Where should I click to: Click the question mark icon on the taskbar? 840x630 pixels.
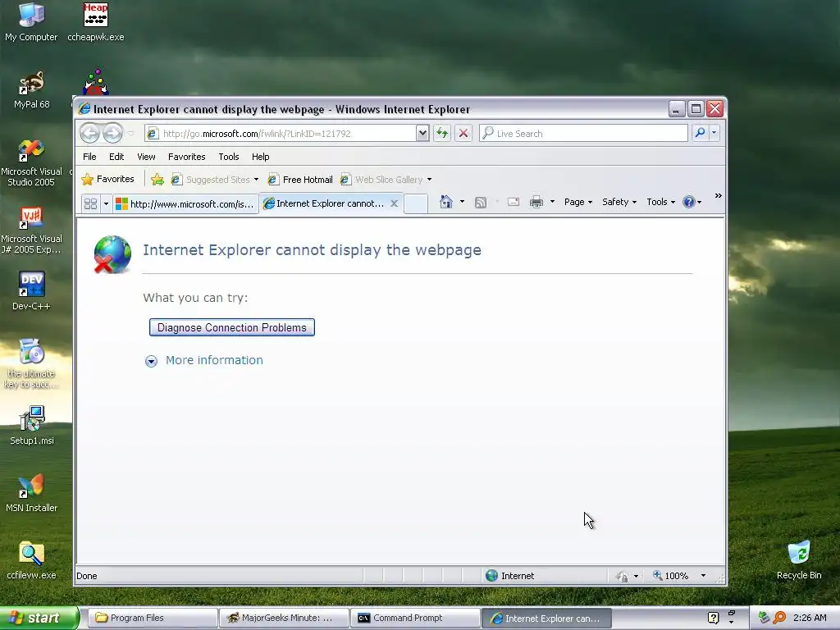click(x=713, y=618)
